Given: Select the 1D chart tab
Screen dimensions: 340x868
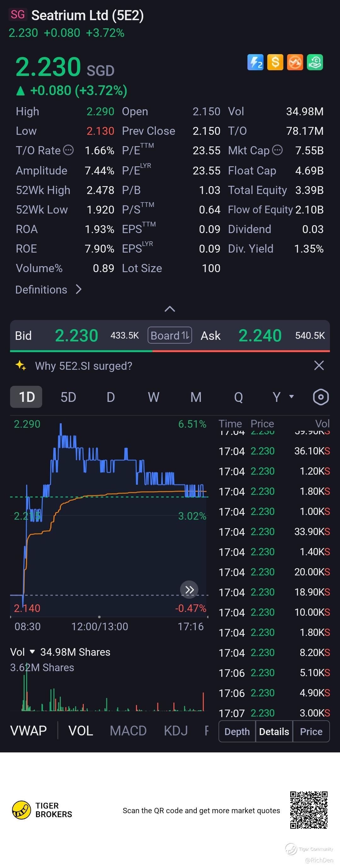Looking at the screenshot, I should tap(26, 397).
